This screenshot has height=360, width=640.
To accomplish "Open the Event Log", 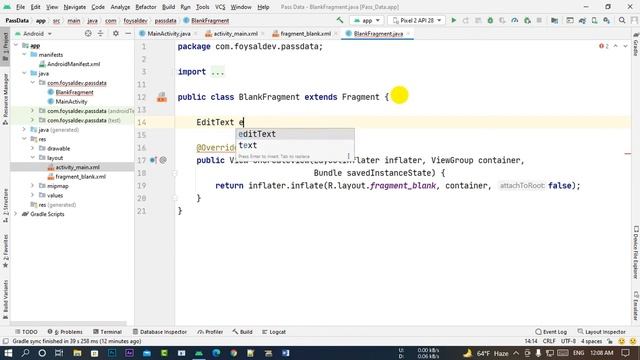I will coord(551,332).
